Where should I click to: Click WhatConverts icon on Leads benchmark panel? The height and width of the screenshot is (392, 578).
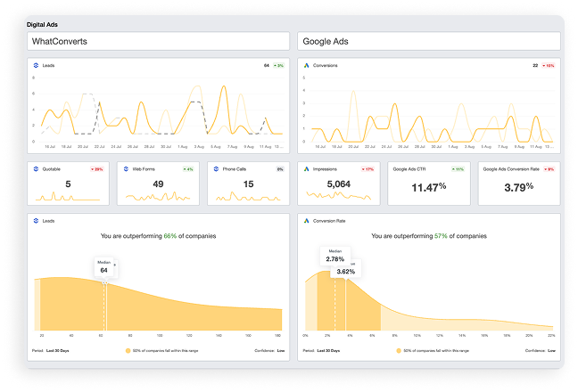(x=36, y=220)
